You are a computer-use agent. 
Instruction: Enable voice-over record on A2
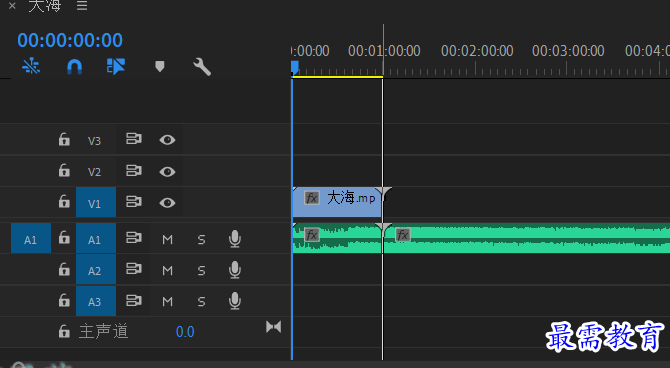(x=235, y=270)
